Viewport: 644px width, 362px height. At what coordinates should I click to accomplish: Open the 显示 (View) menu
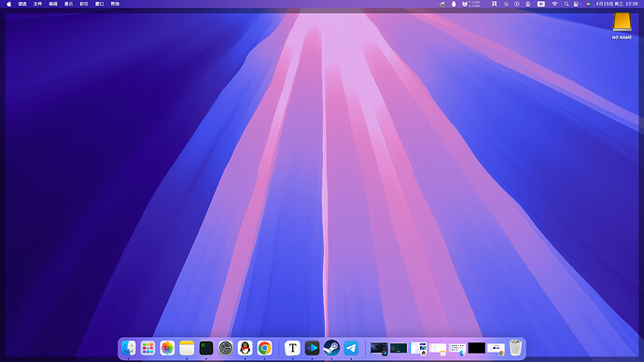point(68,4)
